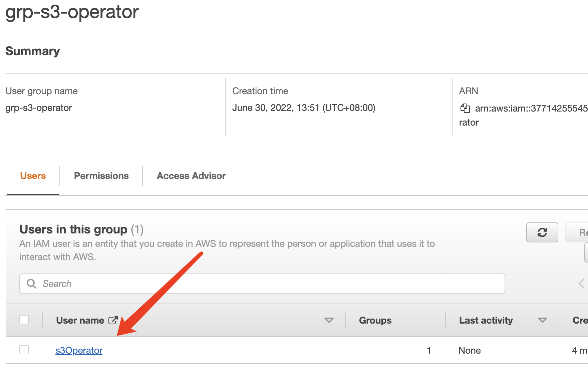This screenshot has height=370, width=588.
Task: Switch to the Users tab
Action: coord(33,176)
